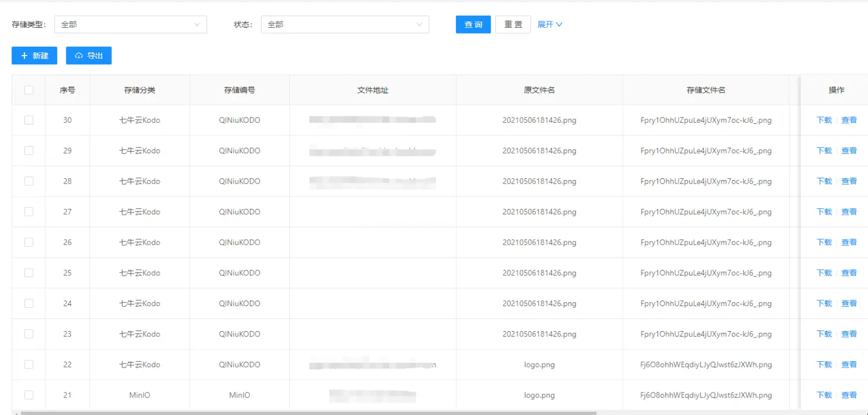868x415 pixels.
Task: View the file in row 30
Action: (849, 120)
